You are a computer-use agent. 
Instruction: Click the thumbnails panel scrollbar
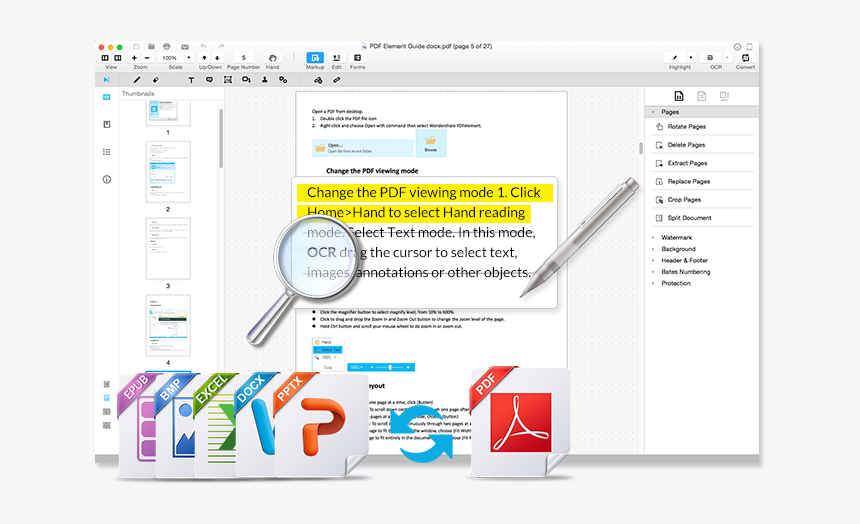point(221,138)
